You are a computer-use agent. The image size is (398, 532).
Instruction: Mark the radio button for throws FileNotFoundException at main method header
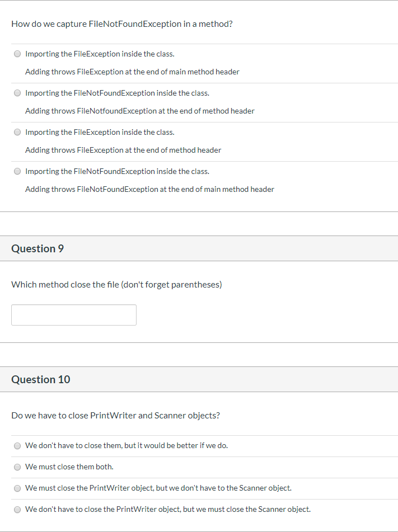click(x=17, y=171)
